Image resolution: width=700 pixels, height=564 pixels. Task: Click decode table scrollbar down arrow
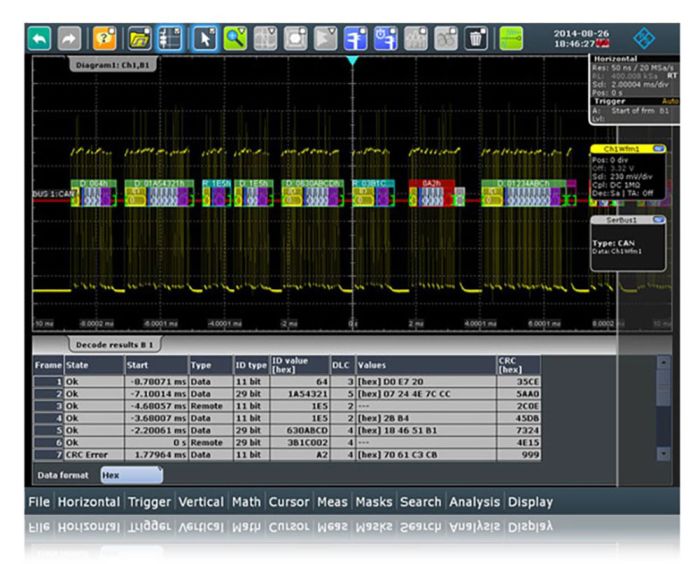point(664,454)
